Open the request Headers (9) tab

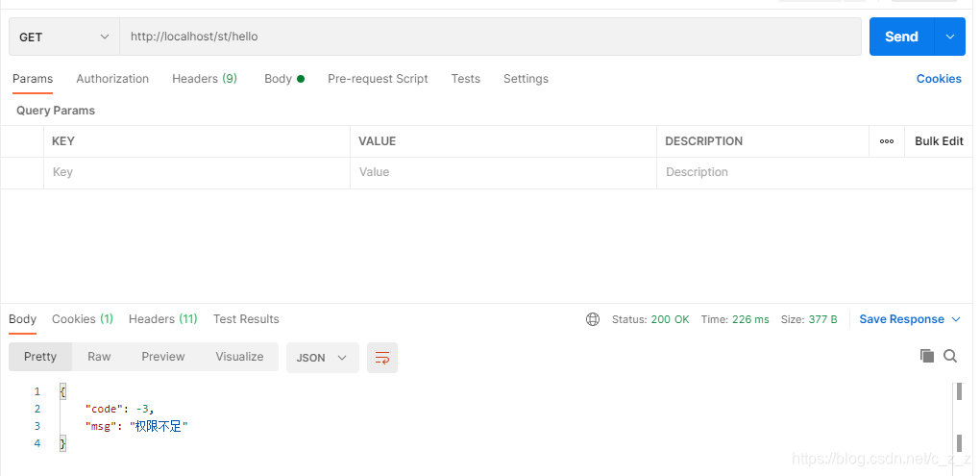tap(205, 79)
